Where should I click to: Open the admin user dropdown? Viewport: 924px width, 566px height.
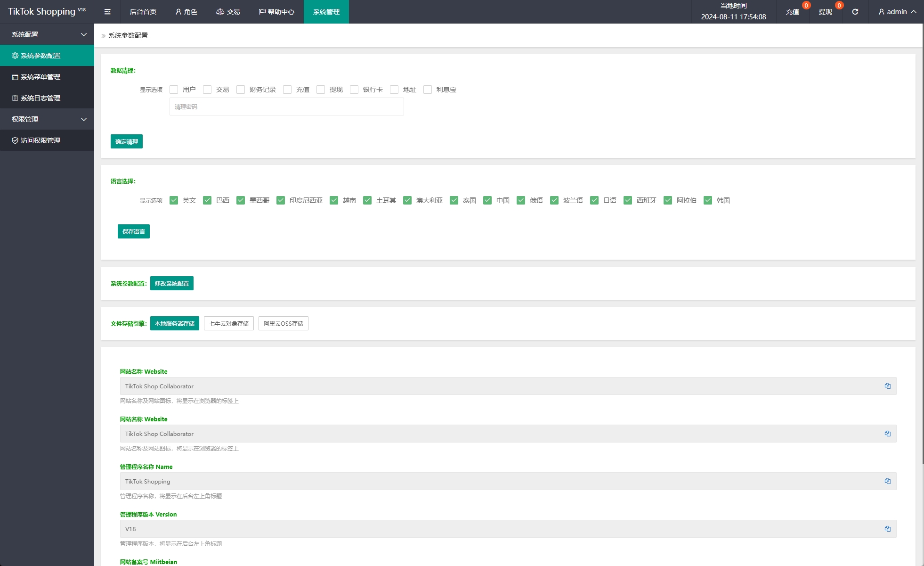click(897, 12)
